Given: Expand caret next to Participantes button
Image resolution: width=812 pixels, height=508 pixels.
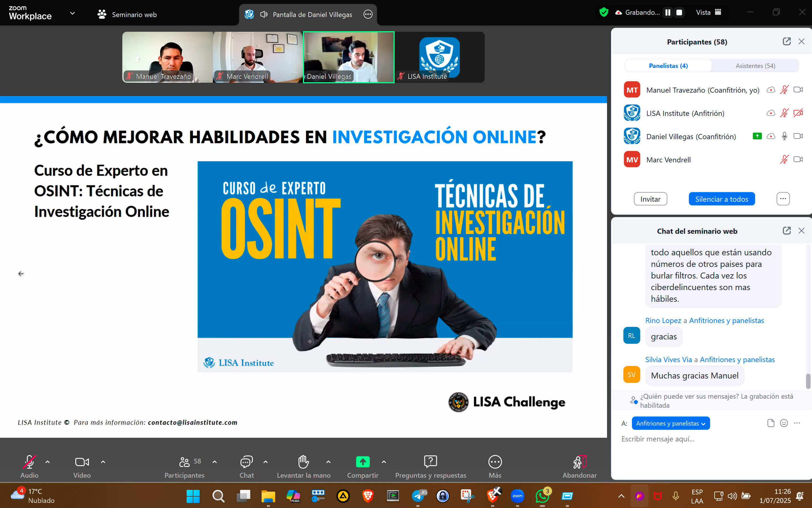Looking at the screenshot, I should tap(215, 462).
